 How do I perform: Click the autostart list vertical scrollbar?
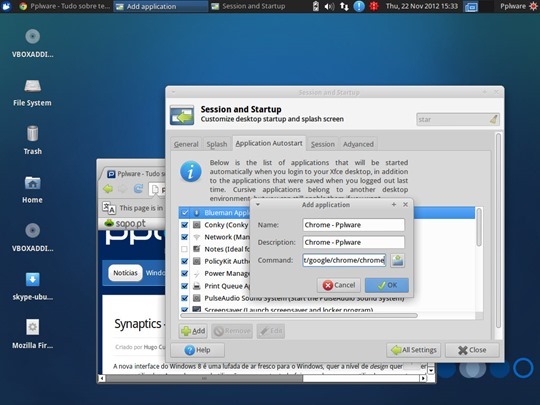[x=479, y=228]
